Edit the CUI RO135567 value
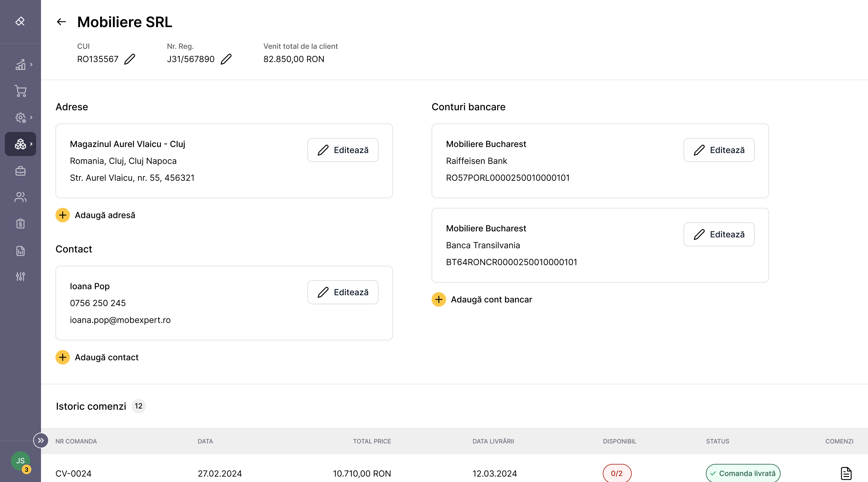 tap(130, 59)
